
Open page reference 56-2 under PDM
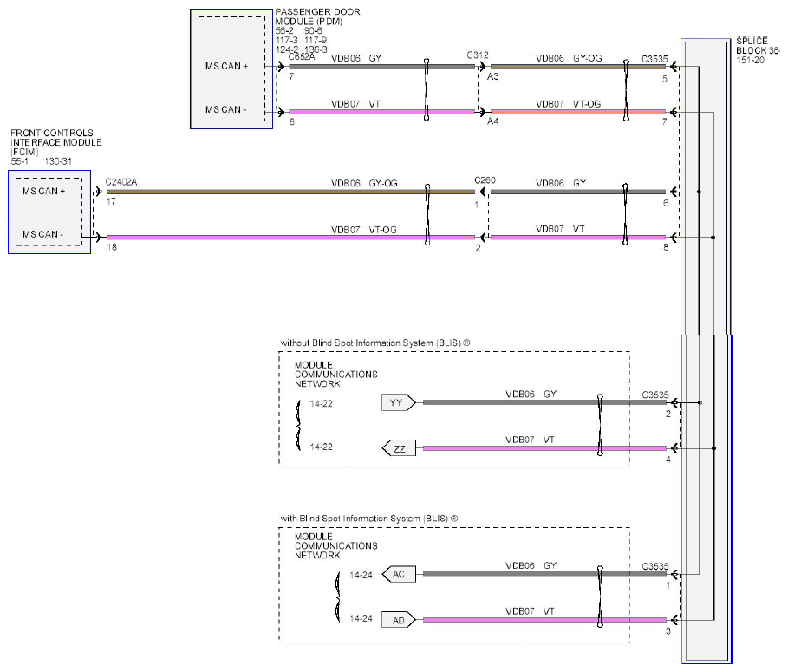(284, 30)
